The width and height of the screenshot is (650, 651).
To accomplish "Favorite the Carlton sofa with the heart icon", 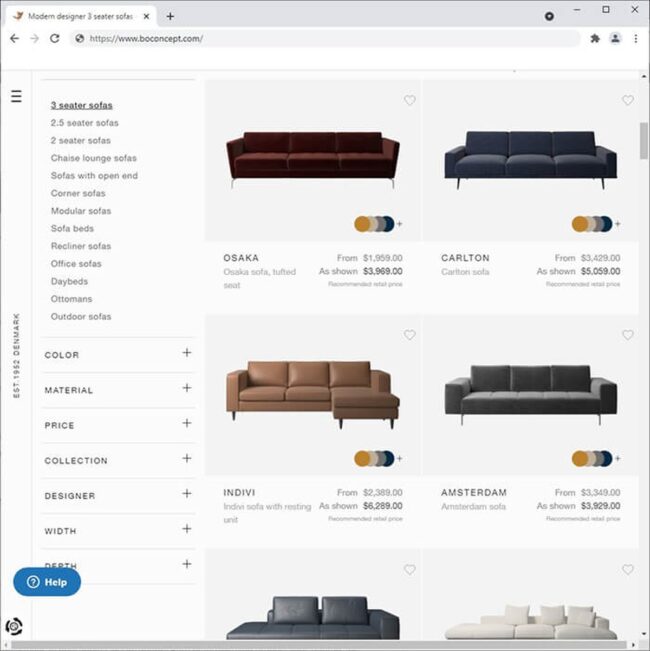I will [627, 101].
